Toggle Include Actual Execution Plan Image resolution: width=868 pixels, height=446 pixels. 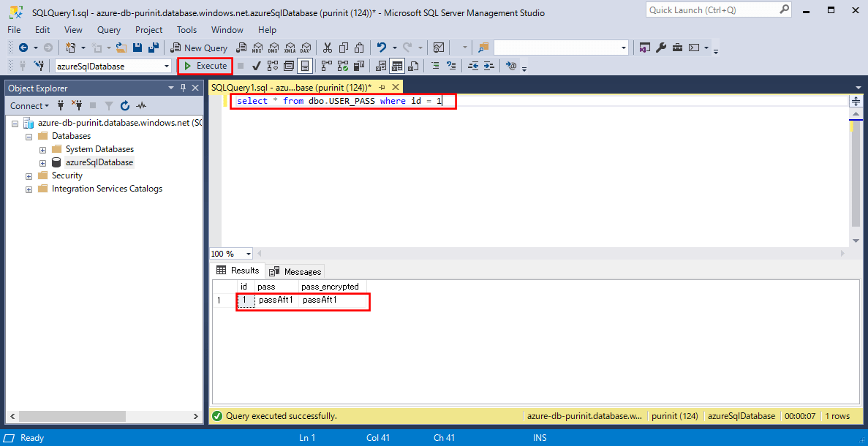tap(327, 67)
